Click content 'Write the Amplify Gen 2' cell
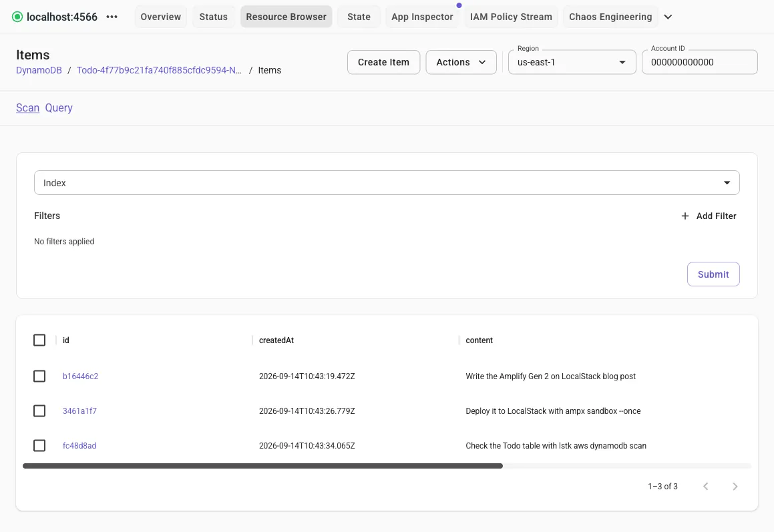This screenshot has width=774, height=532. (x=550, y=376)
